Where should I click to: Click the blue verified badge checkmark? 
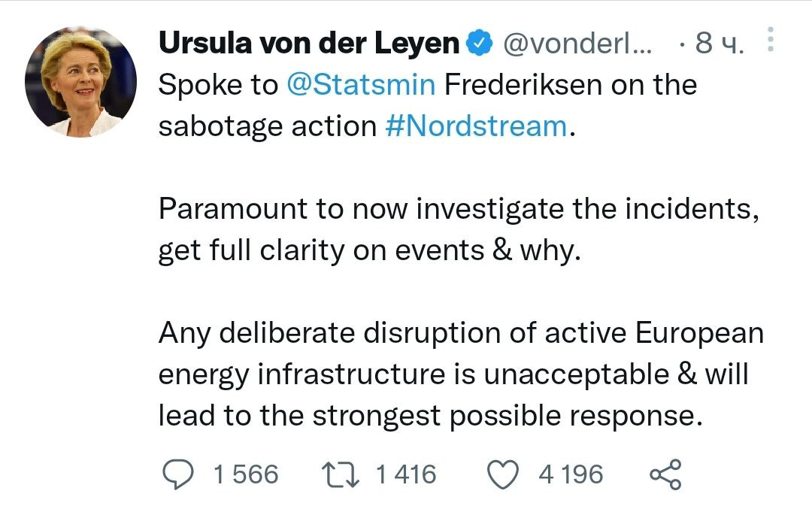coord(479,44)
